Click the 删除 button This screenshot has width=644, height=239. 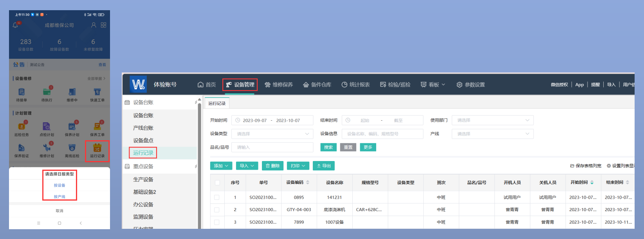click(272, 166)
